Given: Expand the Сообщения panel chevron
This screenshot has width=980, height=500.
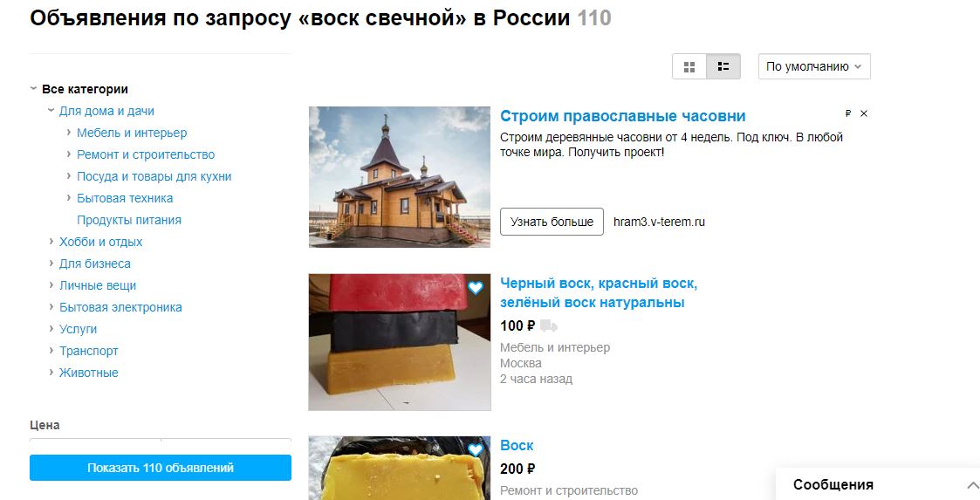Looking at the screenshot, I should click(x=972, y=485).
